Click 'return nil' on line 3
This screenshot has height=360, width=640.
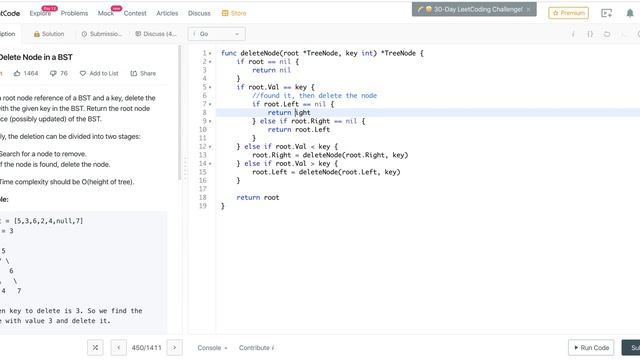click(x=271, y=70)
